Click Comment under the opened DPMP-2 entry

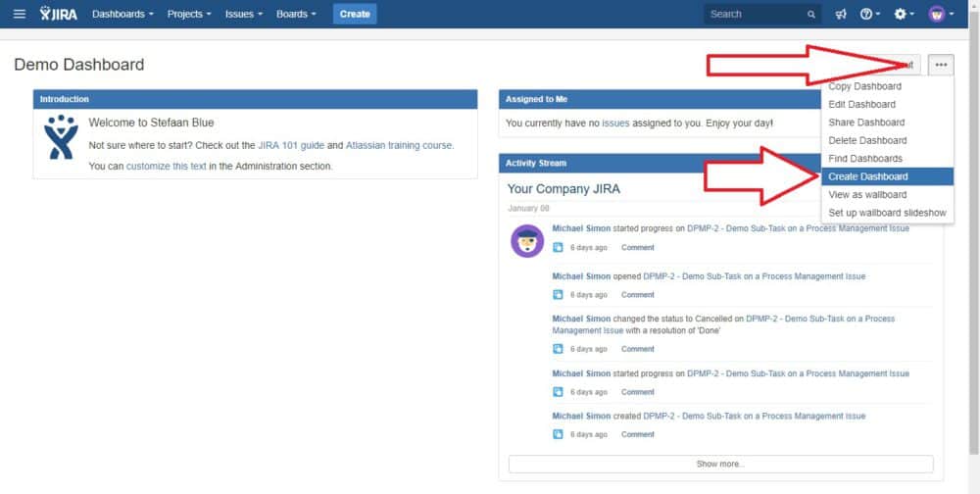pyautogui.click(x=638, y=294)
